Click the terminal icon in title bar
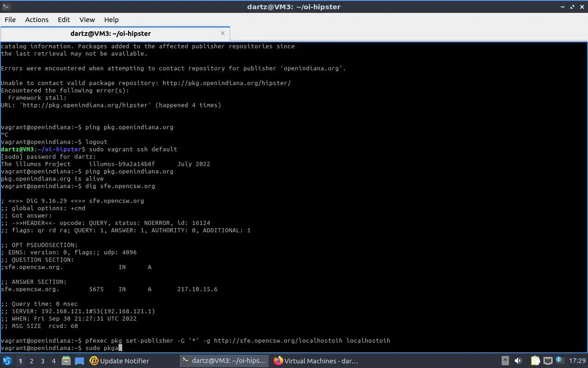 pyautogui.click(x=6, y=6)
